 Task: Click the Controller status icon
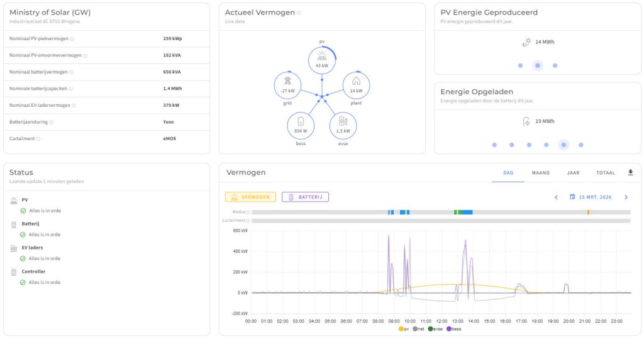pos(14,272)
